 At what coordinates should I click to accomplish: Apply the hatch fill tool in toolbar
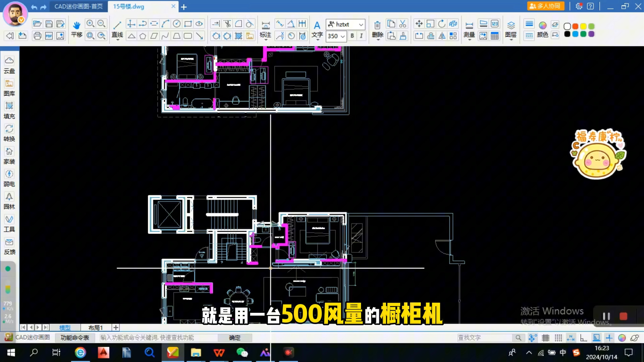[238, 36]
